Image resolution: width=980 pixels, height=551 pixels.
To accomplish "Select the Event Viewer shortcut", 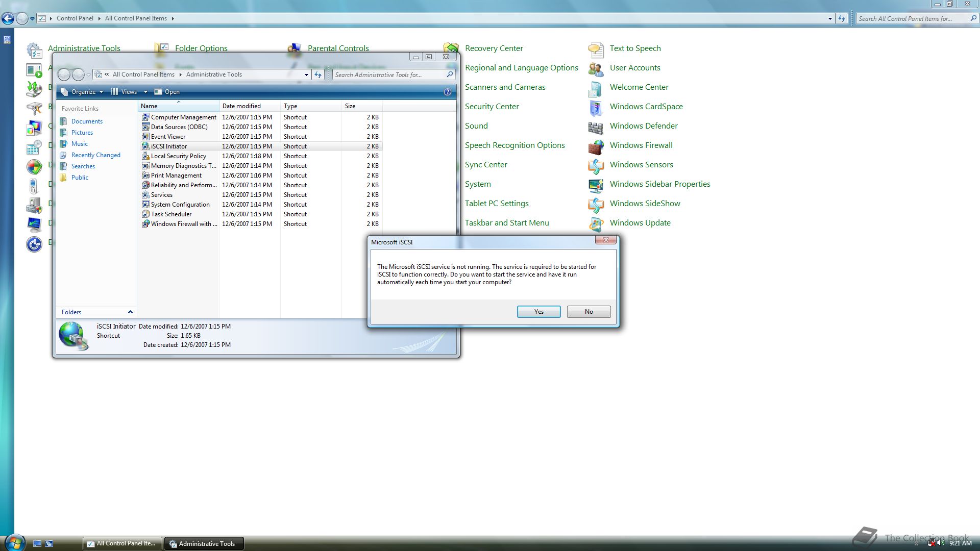I will (x=163, y=137).
